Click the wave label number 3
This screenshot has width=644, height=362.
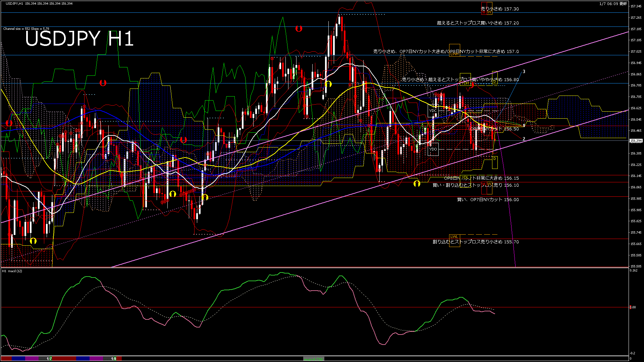click(524, 71)
